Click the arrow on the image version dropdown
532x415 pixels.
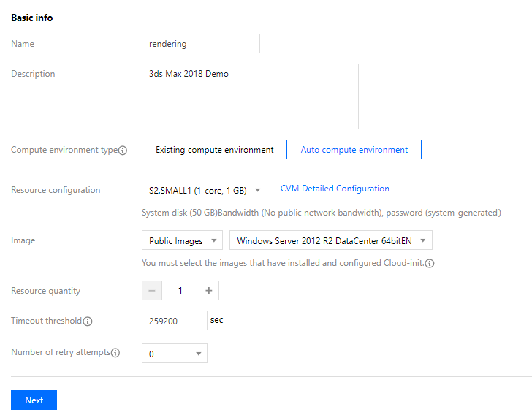(422, 240)
